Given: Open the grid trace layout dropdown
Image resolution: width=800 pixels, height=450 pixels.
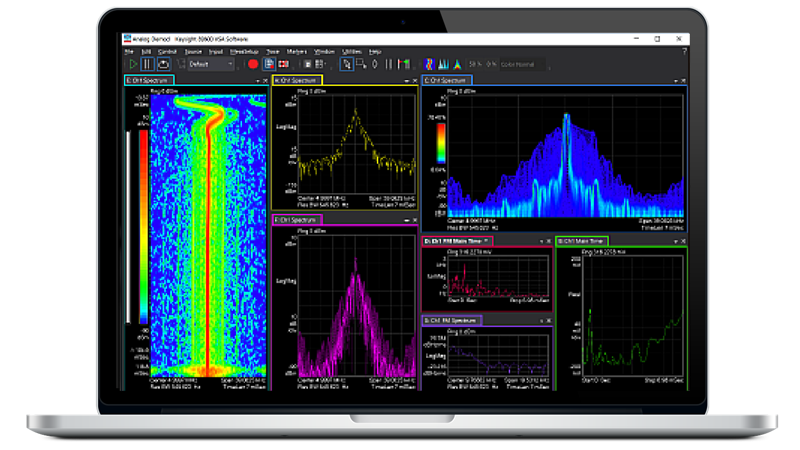Looking at the screenshot, I should click(320, 64).
